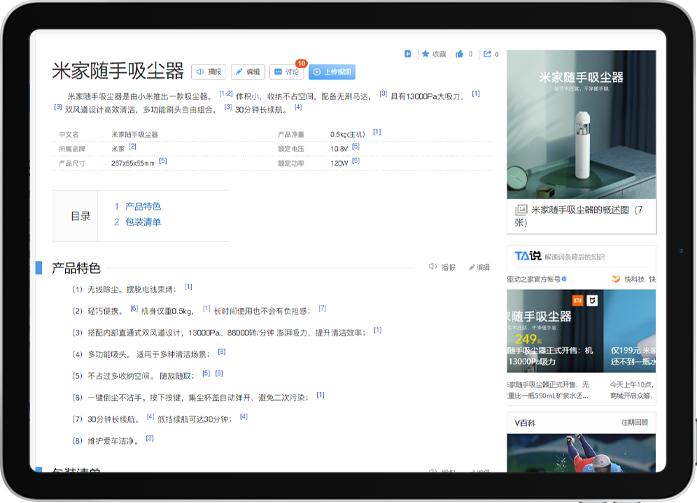Open the 讨论 discussion button
Screen dimensions: 697x503
pyautogui.click(x=286, y=72)
